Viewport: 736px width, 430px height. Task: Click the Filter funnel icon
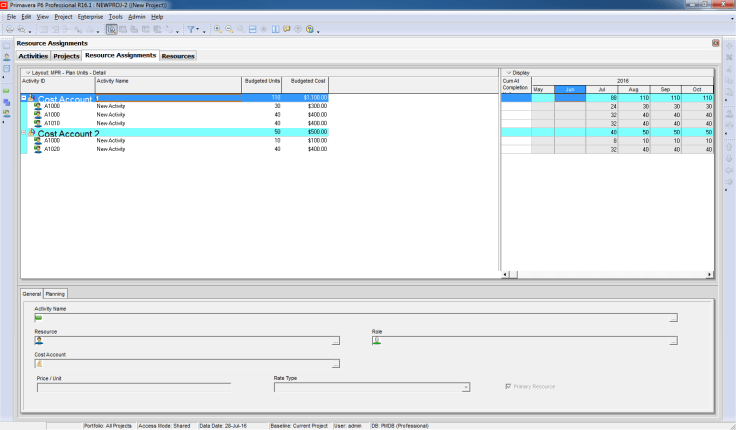[x=192, y=29]
